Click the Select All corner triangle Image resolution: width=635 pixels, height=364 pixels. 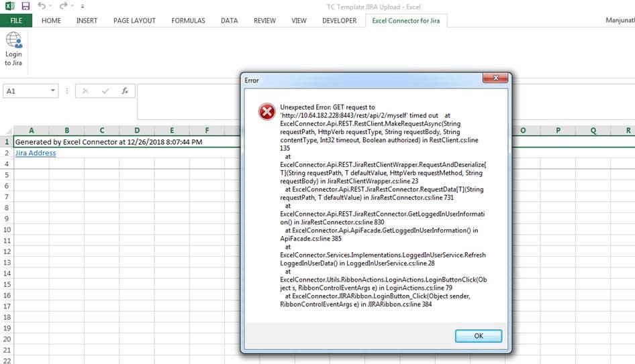(8, 131)
